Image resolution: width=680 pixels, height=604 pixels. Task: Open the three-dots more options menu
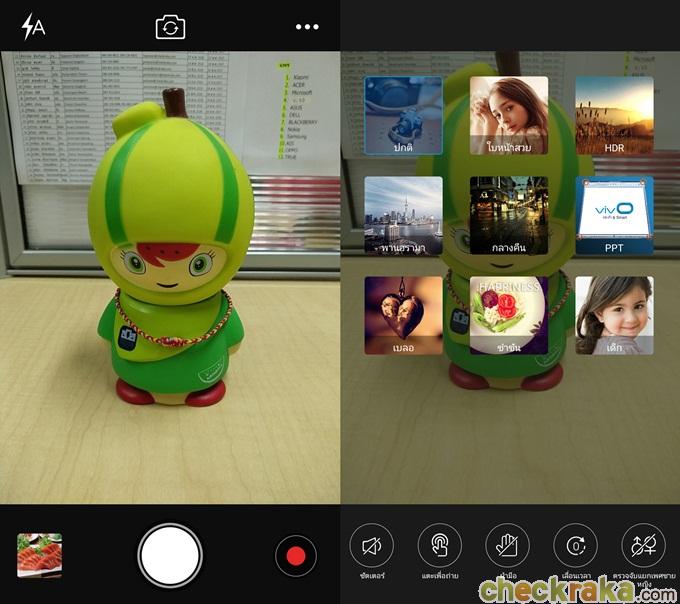[307, 27]
